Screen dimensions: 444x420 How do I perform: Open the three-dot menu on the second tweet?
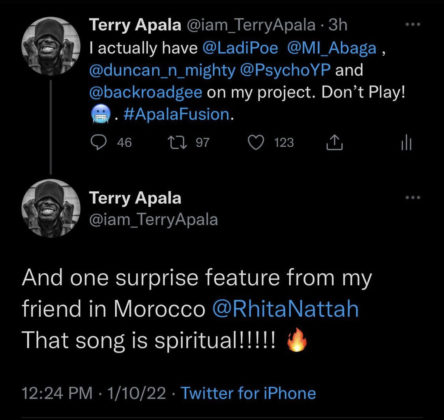point(413,197)
